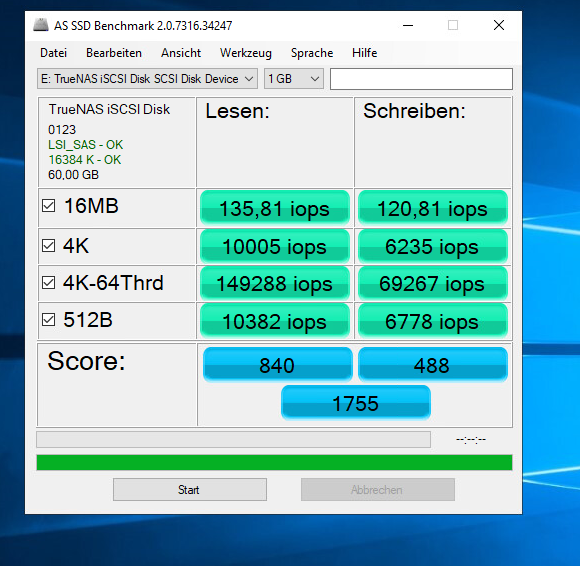Image resolution: width=580 pixels, height=566 pixels.
Task: Click the 16MB write result 120,81 iops
Action: (x=432, y=208)
